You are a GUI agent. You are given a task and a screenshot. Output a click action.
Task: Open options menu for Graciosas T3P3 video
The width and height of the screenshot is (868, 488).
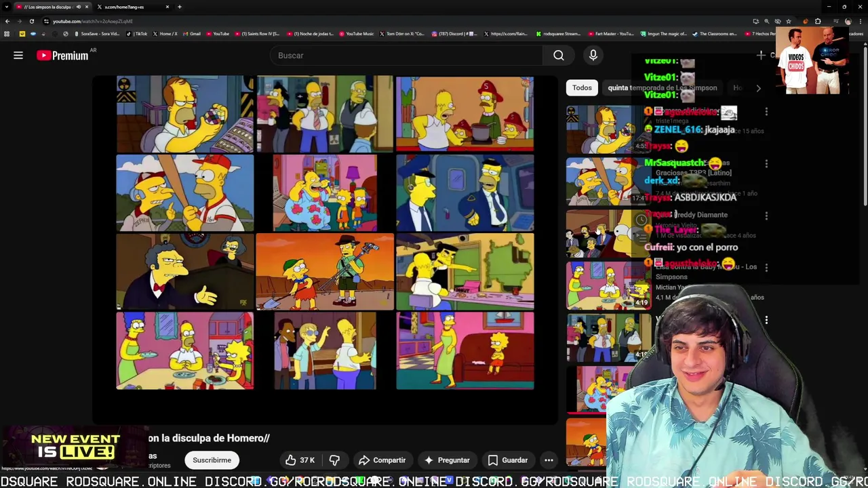[x=766, y=164]
